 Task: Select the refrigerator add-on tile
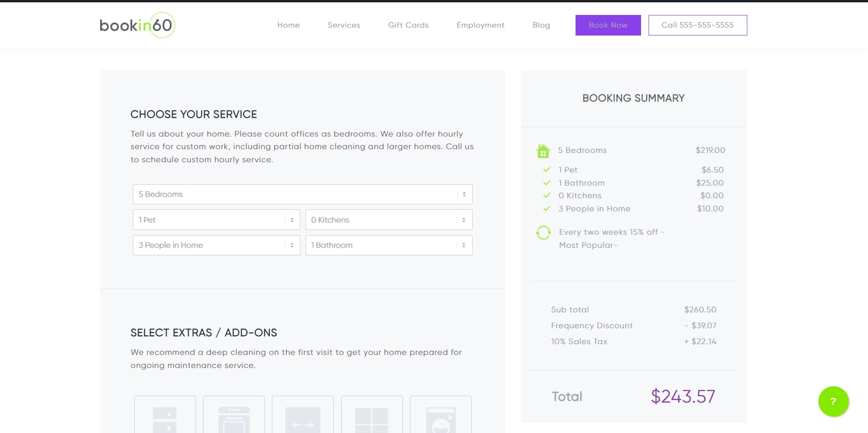point(165,414)
